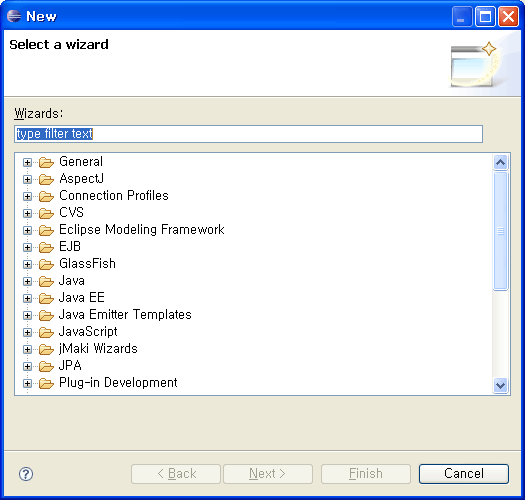
Task: Select the jMaki Wizards label
Action: tap(98, 349)
